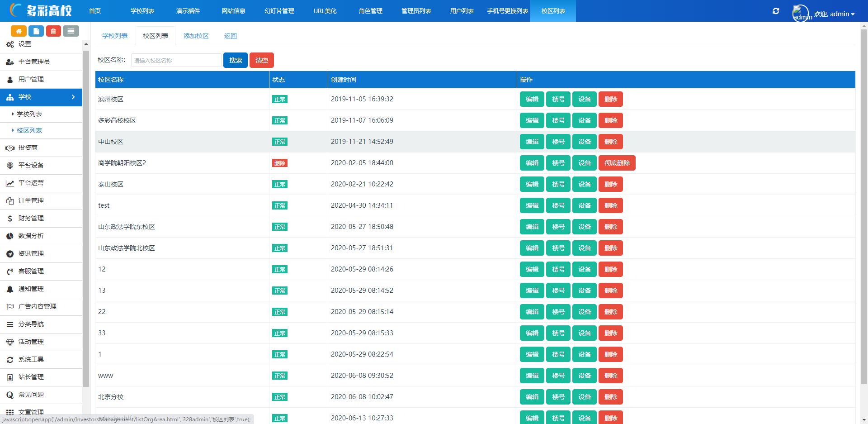This screenshot has height=424, width=868.
Task: Click the 广告内容管理 flag icon
Action: (10, 307)
